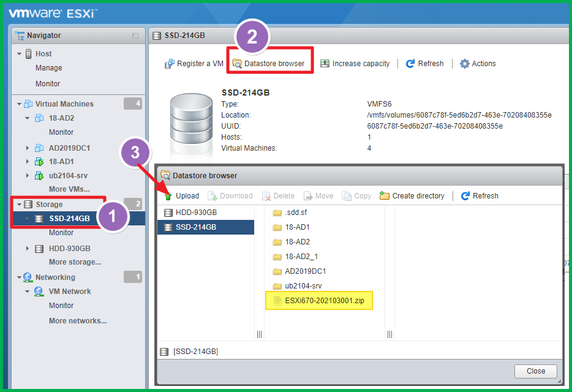
Task: Click the green Upload arrow icon
Action: 168,196
